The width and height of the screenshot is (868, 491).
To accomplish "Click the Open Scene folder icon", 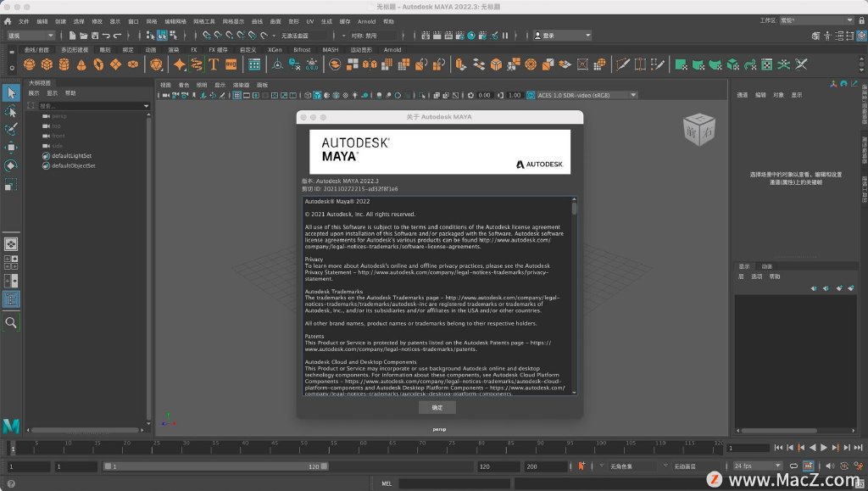I will click(84, 36).
